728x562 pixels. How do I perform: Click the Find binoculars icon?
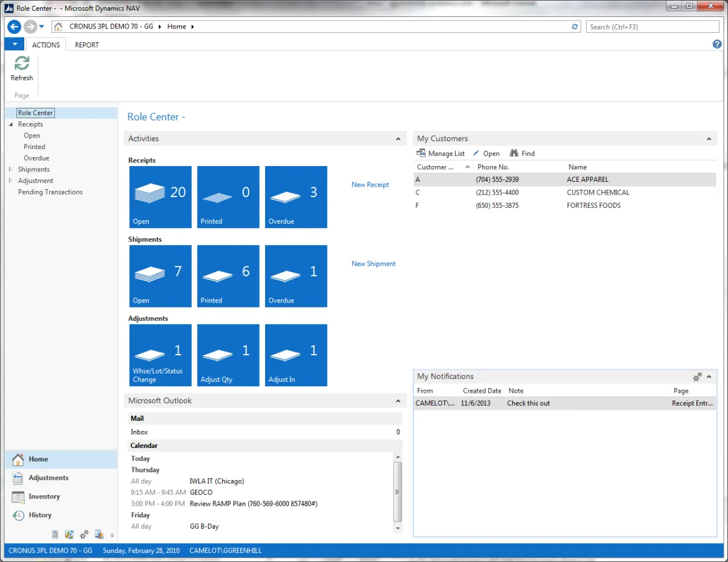coord(514,153)
